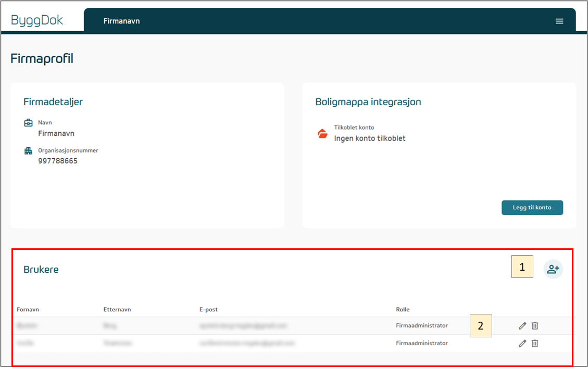Click the 'Ingen konto tilkoblet' text
Screen dimensions: 588x367
369,138
